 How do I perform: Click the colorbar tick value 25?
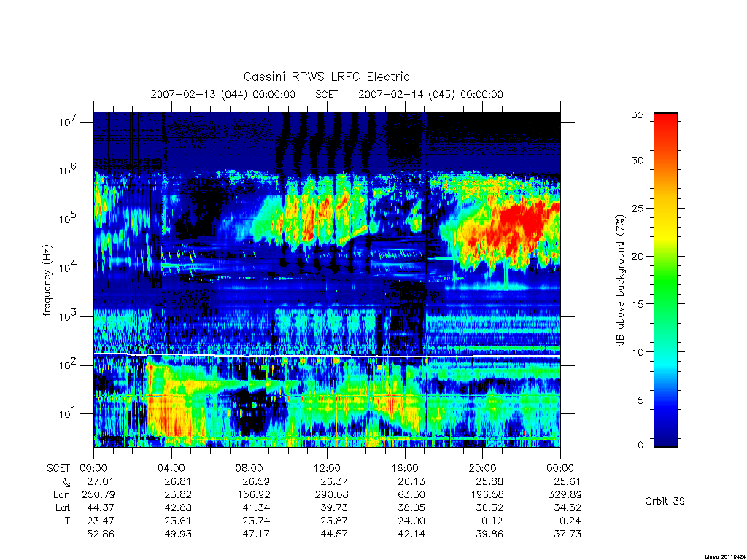coord(638,208)
